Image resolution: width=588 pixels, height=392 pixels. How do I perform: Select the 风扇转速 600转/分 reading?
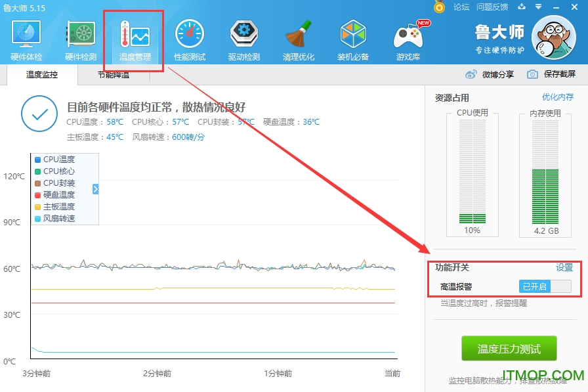pyautogui.click(x=169, y=137)
